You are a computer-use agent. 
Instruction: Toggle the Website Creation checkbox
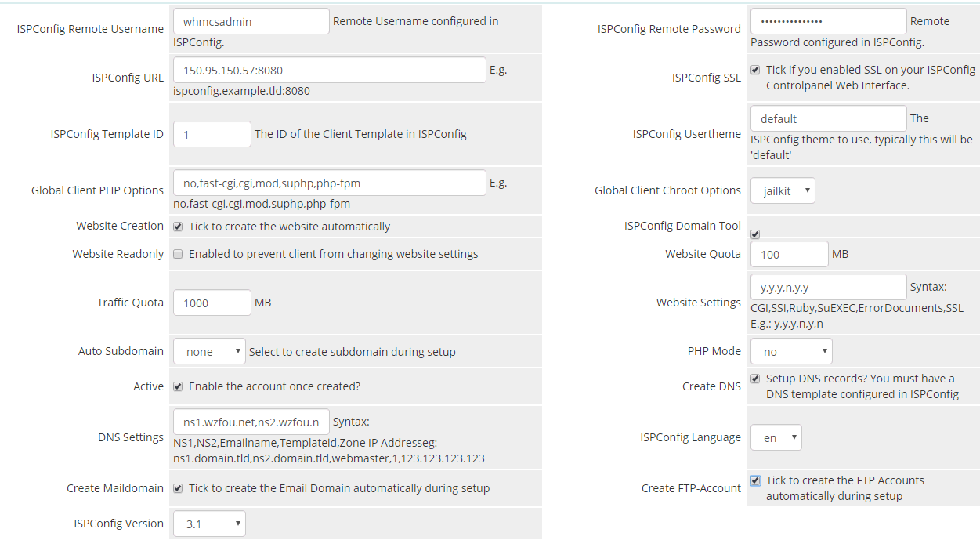(x=178, y=227)
